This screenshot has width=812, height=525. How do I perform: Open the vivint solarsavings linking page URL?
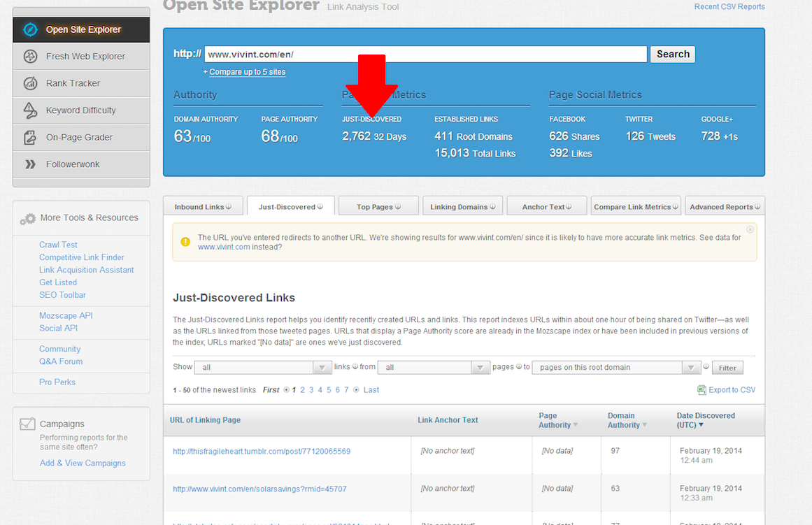pyautogui.click(x=259, y=489)
